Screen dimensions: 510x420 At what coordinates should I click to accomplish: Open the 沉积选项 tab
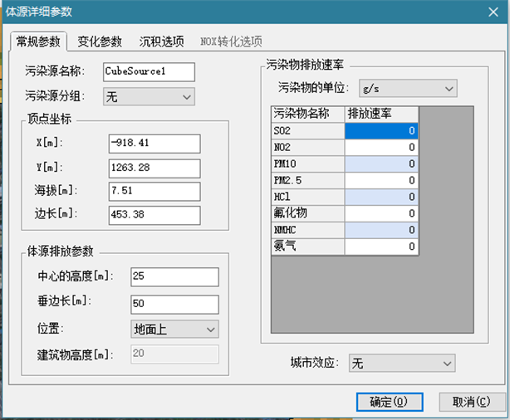tap(161, 41)
